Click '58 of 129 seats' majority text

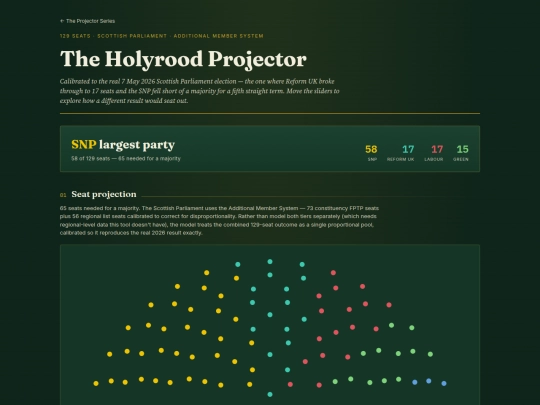pyautogui.click(x=126, y=159)
